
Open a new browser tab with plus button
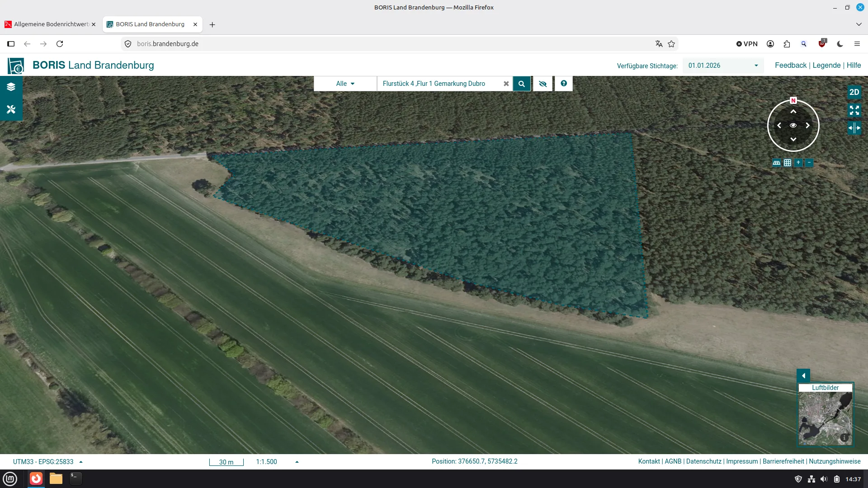212,24
